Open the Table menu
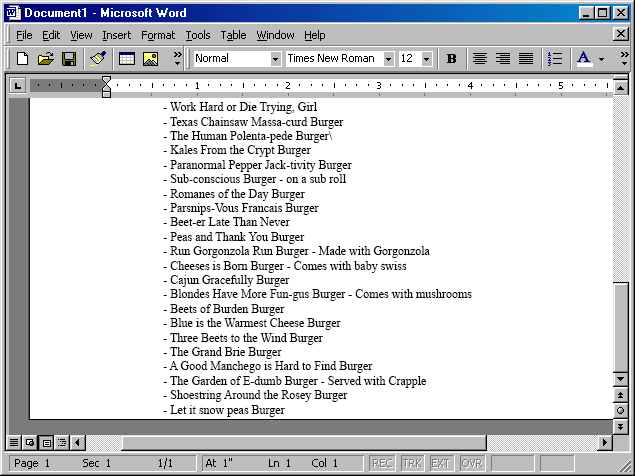 point(233,35)
